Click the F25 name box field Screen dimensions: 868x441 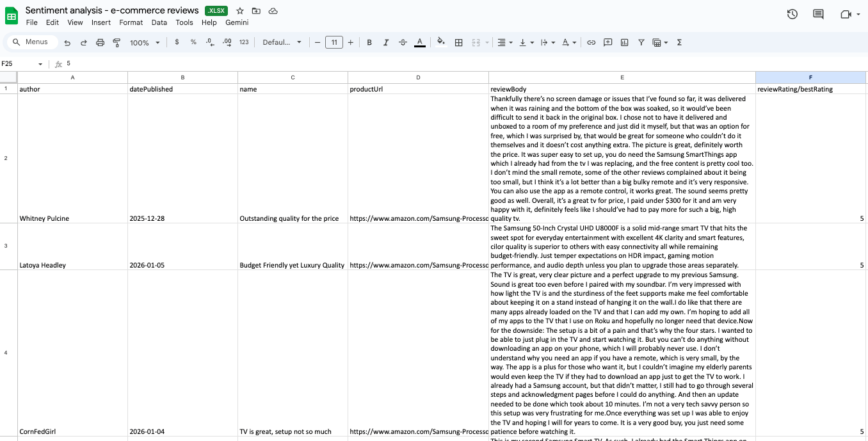click(x=18, y=64)
